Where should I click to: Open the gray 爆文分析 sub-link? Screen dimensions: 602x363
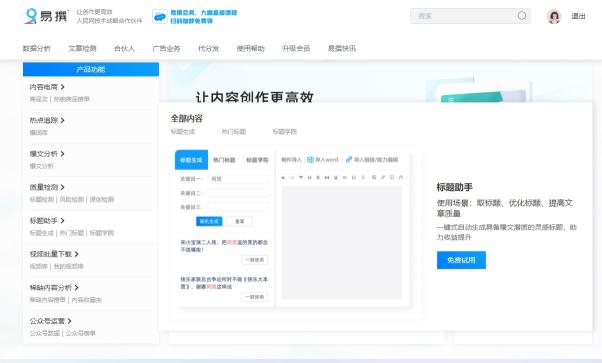point(42,166)
